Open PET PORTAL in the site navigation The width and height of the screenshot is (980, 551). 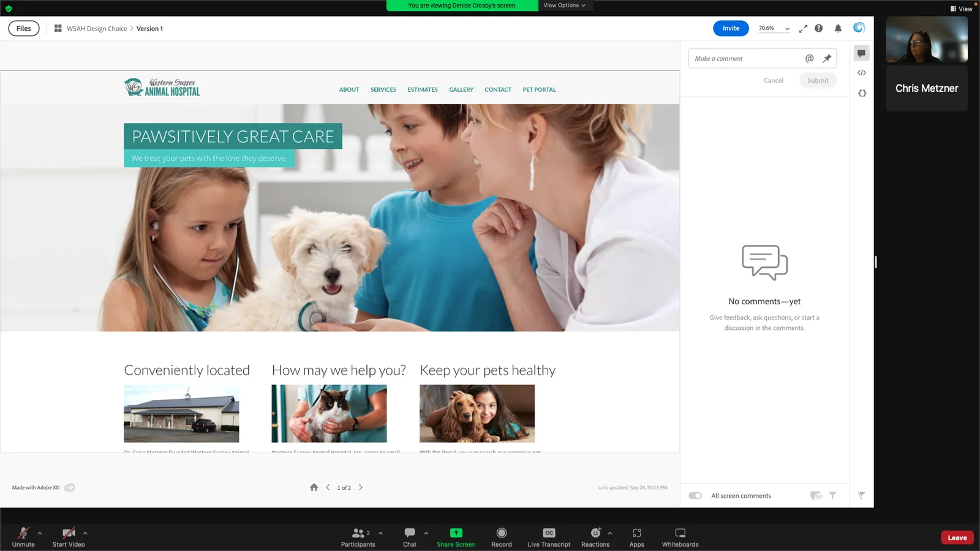click(x=539, y=90)
